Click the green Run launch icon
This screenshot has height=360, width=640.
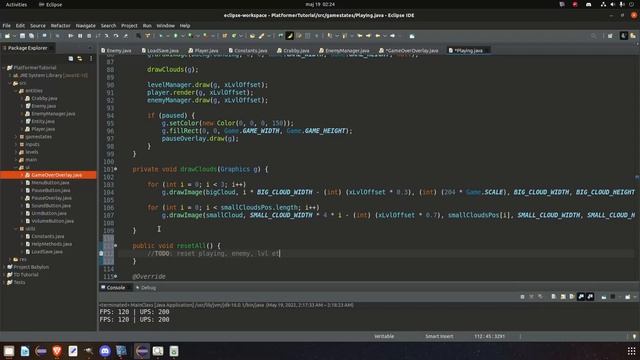tap(176, 36)
